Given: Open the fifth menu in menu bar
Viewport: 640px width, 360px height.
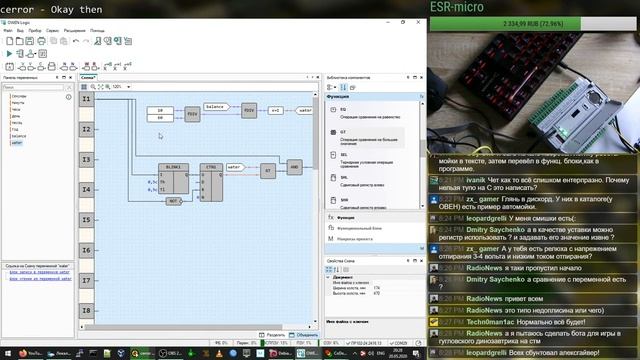Looking at the screenshot, I should coord(74,31).
